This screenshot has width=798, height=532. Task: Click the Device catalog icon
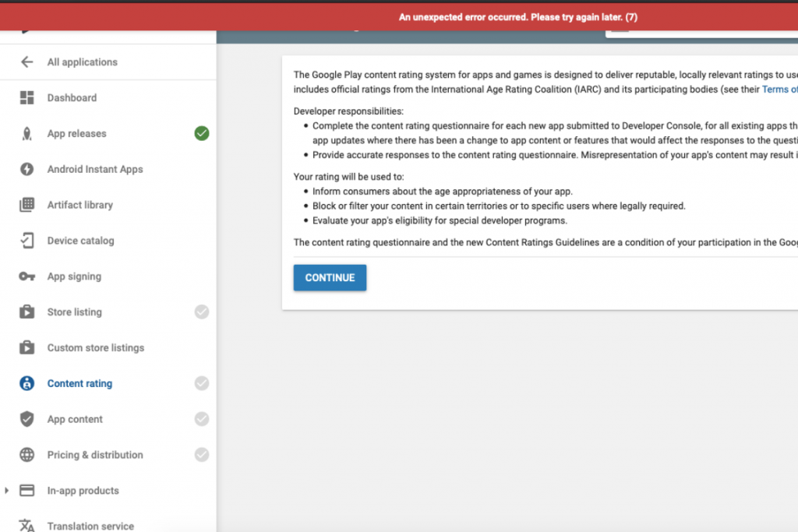[27, 241]
